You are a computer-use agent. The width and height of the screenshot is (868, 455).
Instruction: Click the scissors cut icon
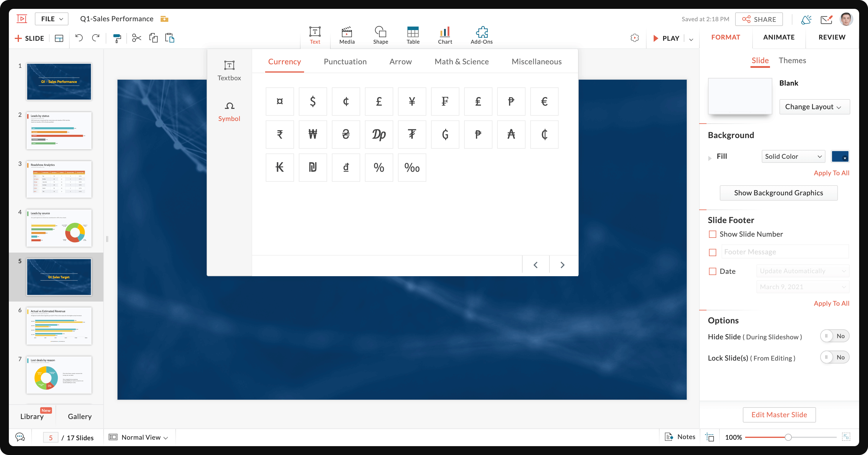(x=136, y=38)
